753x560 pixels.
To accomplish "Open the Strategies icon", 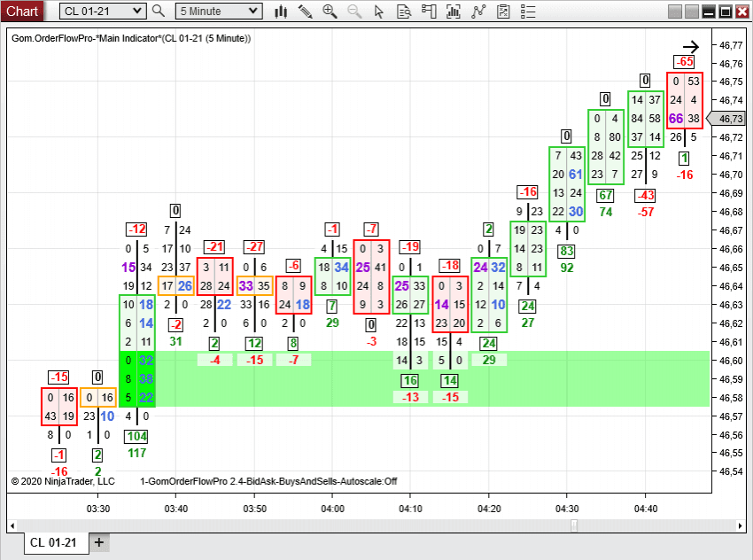I will 479,12.
